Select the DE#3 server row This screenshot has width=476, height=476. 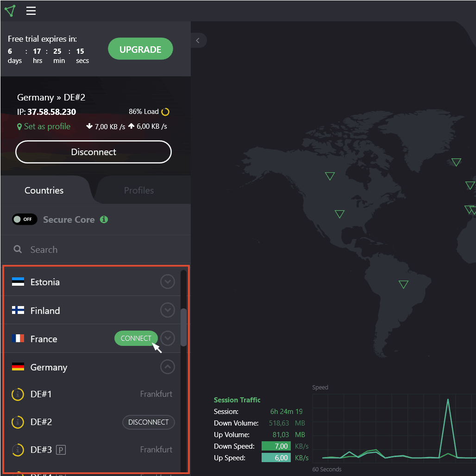click(x=92, y=450)
